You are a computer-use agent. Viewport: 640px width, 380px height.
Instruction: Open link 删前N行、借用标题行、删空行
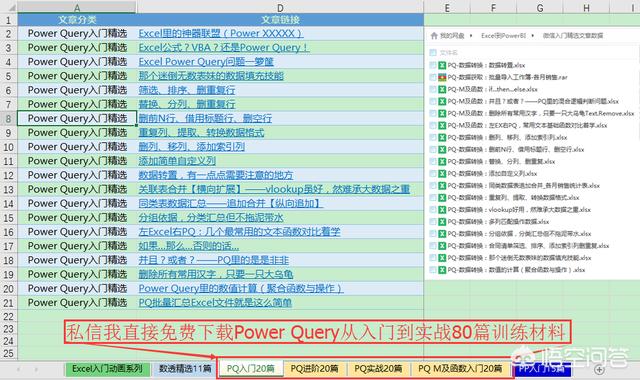coord(205,118)
